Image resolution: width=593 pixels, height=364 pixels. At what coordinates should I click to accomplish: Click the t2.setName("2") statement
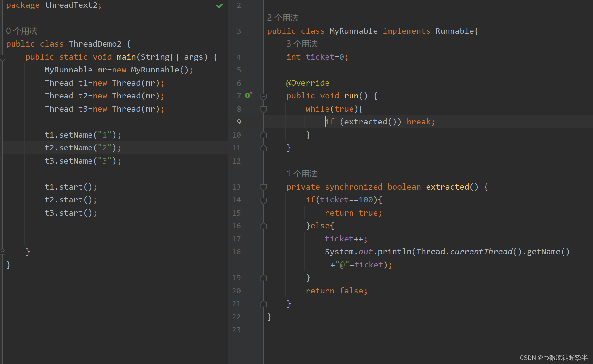pyautogui.click(x=83, y=148)
